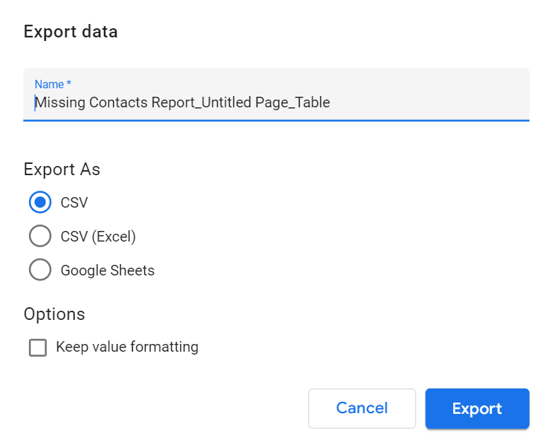Click the word 'Contacts' in name field
The height and width of the screenshot is (440, 550).
pyautogui.click(x=118, y=102)
